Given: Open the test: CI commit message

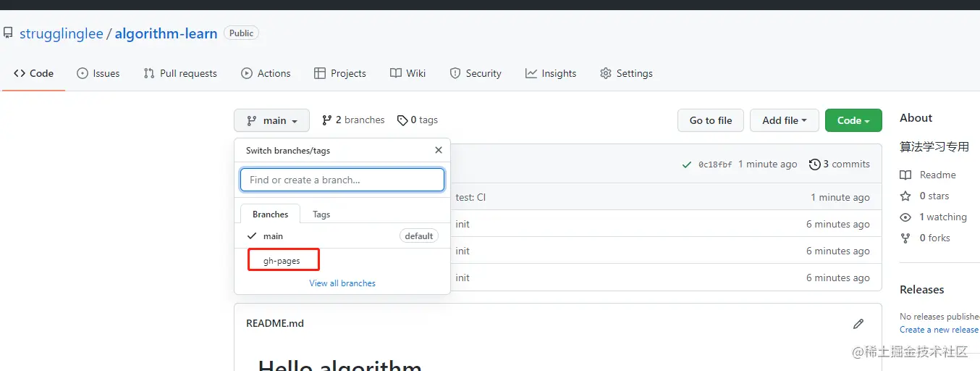Looking at the screenshot, I should click(x=470, y=197).
